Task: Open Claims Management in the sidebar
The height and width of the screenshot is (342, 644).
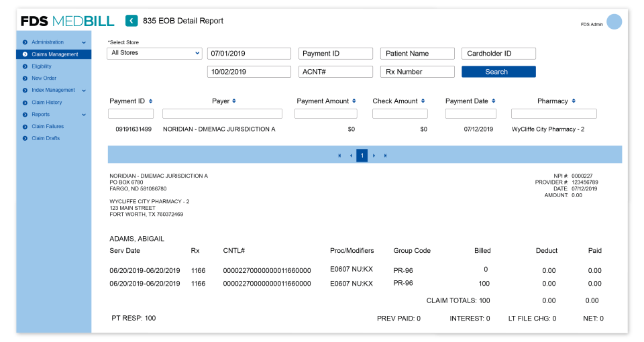Action: pos(54,54)
